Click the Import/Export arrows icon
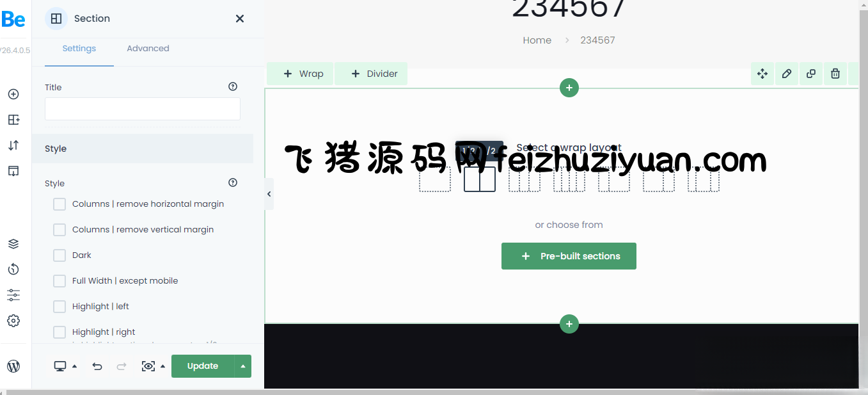Image resolution: width=868 pixels, height=395 pixels. click(x=13, y=145)
